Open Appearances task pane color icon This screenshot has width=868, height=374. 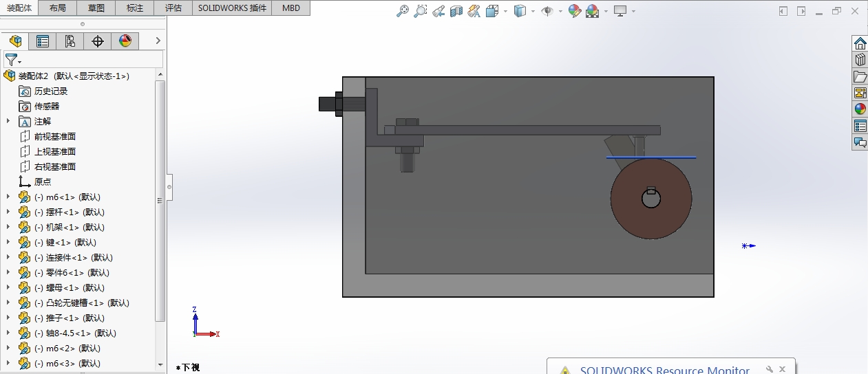(860, 109)
